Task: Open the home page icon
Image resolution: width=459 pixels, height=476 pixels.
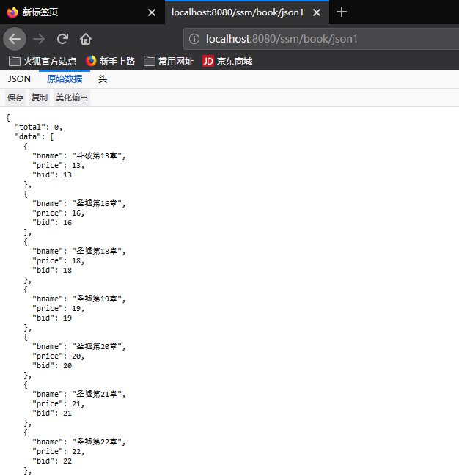Action: 86,39
